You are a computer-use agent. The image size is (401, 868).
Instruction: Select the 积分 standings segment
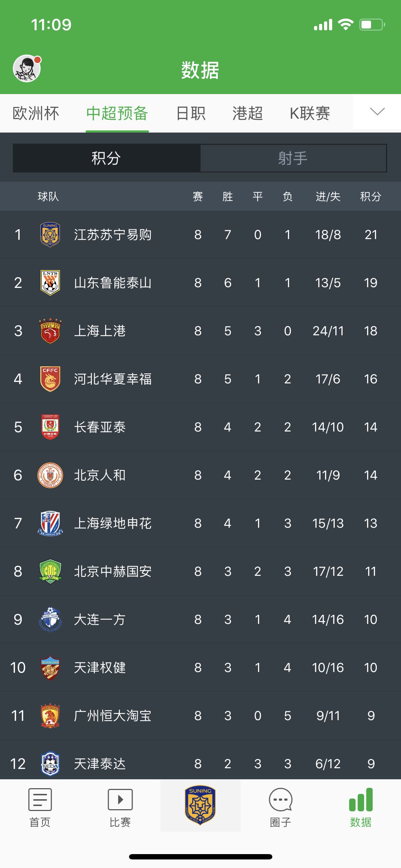pyautogui.click(x=106, y=158)
